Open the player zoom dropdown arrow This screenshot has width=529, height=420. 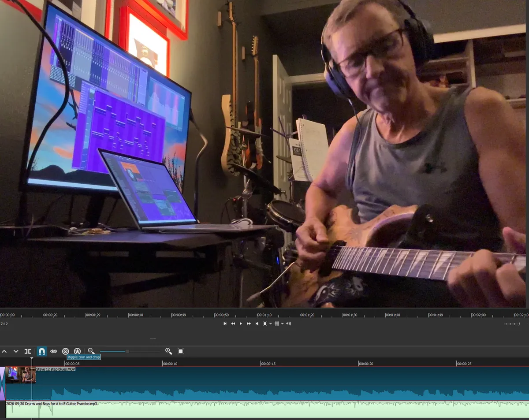[x=270, y=324]
